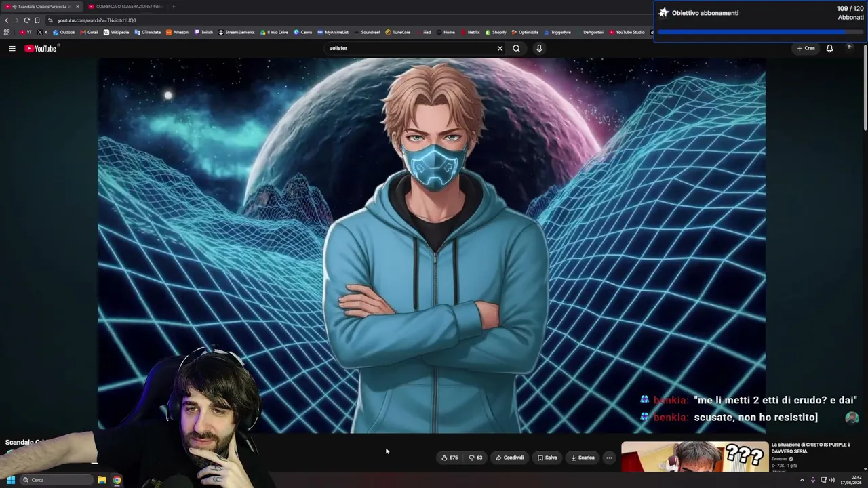Click the 'Obiettivo abbonamenti' progress bar

click(760, 31)
